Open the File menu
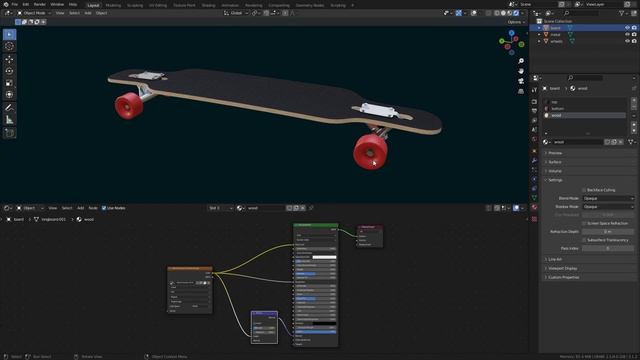This screenshot has height=360, width=640. click(x=15, y=4)
